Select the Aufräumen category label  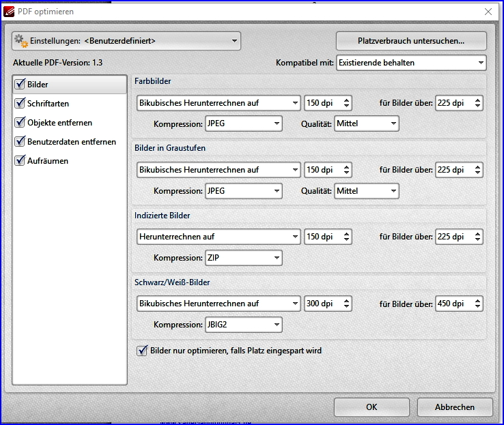point(48,161)
